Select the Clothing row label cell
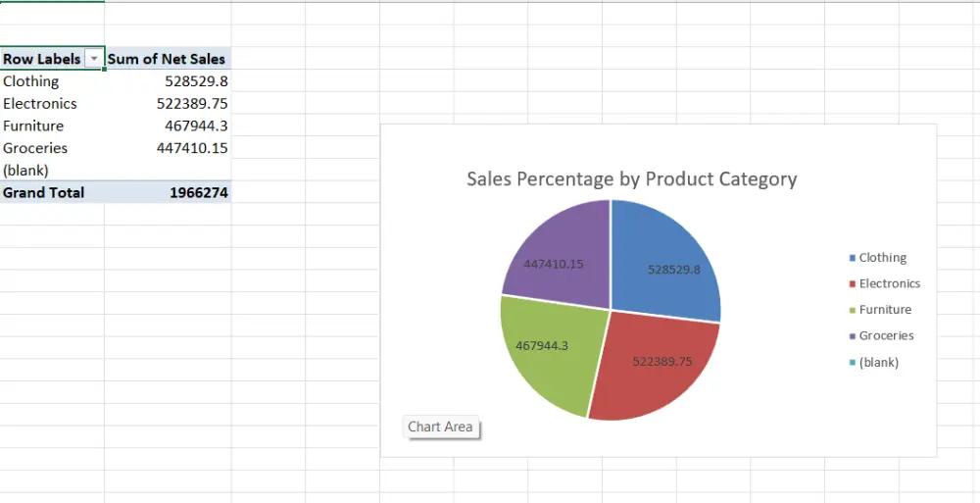The image size is (980, 503). (x=31, y=81)
